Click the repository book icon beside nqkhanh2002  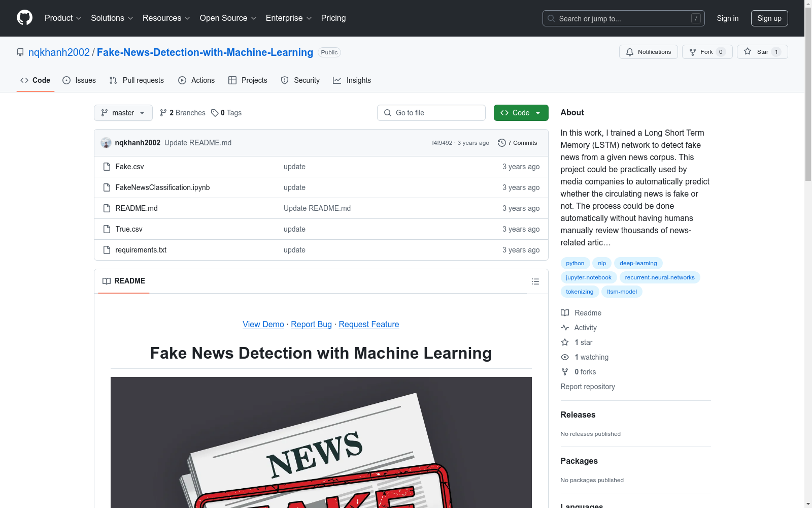click(20, 52)
